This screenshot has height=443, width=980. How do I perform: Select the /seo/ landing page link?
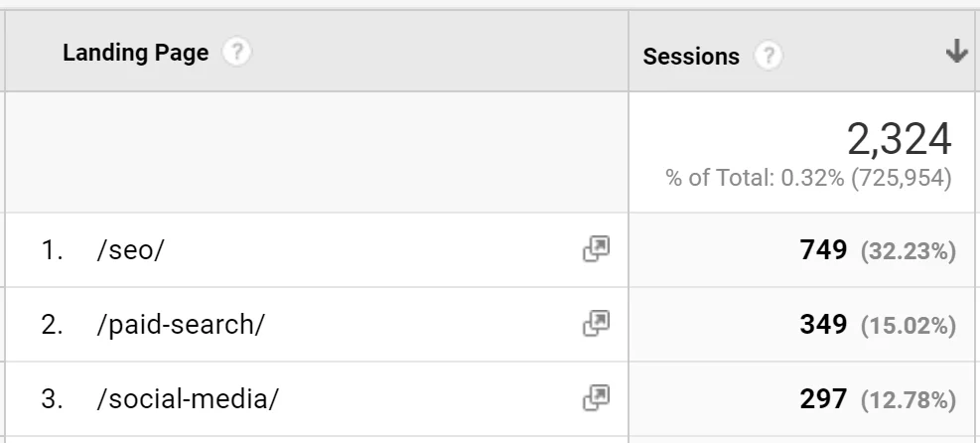(130, 251)
